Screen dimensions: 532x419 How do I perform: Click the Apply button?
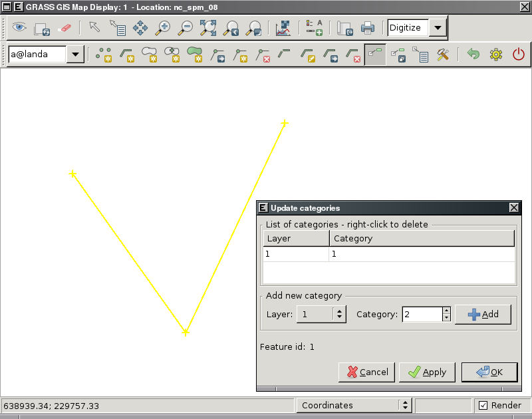coord(427,372)
